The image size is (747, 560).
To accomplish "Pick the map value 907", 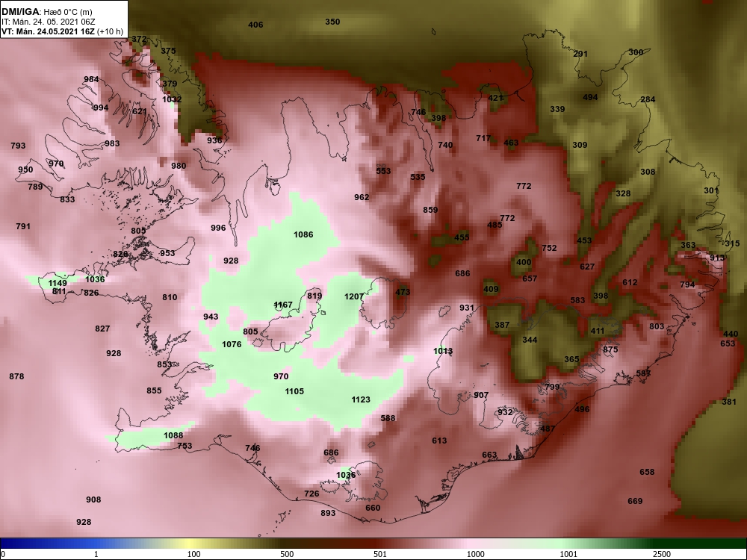I will 481,395.
